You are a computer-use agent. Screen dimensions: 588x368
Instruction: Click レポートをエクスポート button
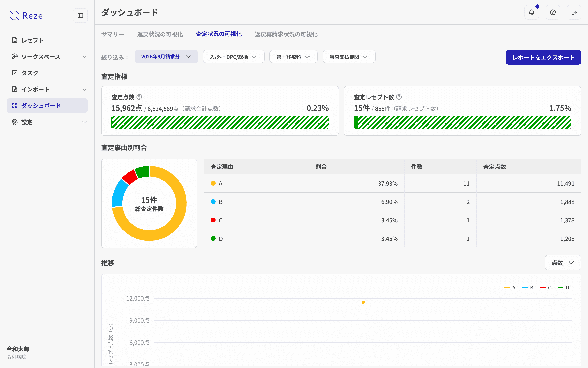pos(543,57)
